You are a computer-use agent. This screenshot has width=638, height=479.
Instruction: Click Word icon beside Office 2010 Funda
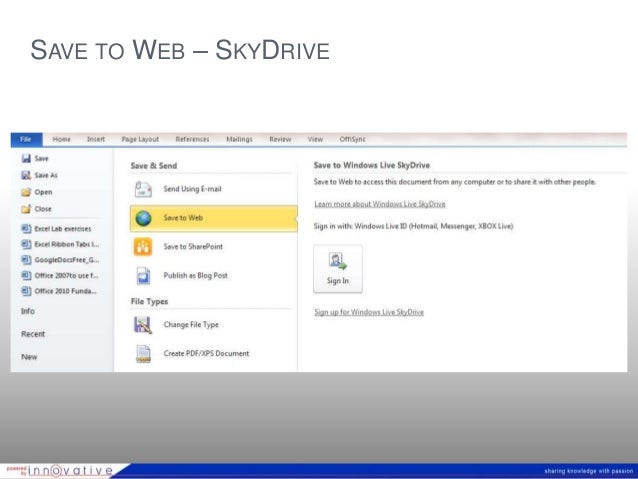26,291
